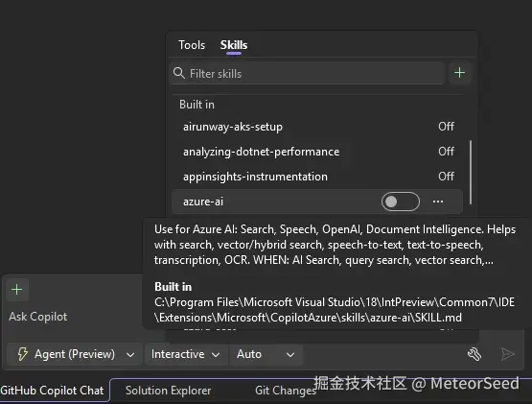Open the Solution Explorer tab
The width and height of the screenshot is (532, 404).
coord(169,391)
